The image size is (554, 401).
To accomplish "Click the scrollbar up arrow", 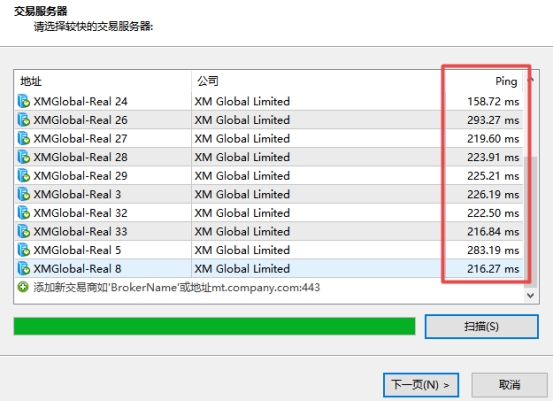I will point(531,80).
